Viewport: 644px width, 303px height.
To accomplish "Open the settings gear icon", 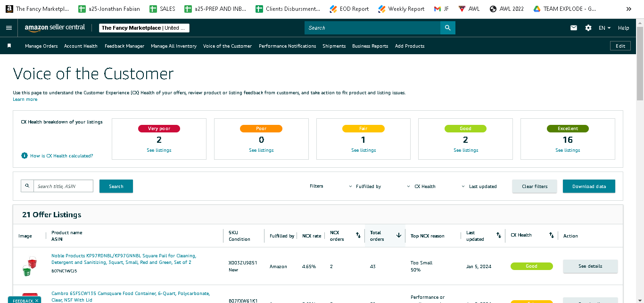I will [x=588, y=28].
